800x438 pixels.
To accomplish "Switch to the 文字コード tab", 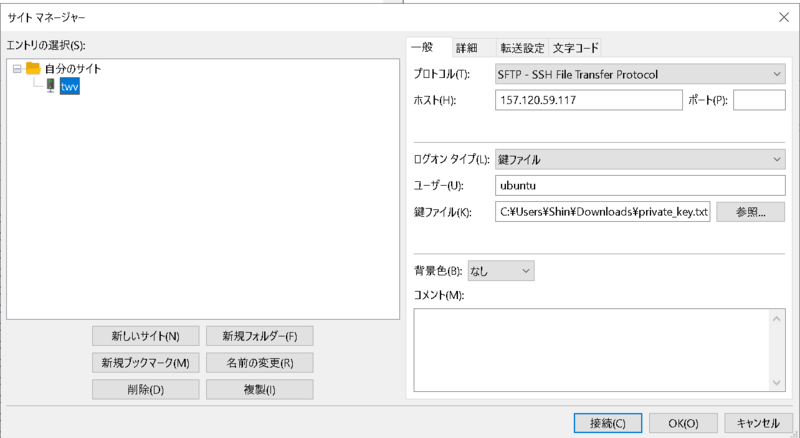I will point(575,48).
